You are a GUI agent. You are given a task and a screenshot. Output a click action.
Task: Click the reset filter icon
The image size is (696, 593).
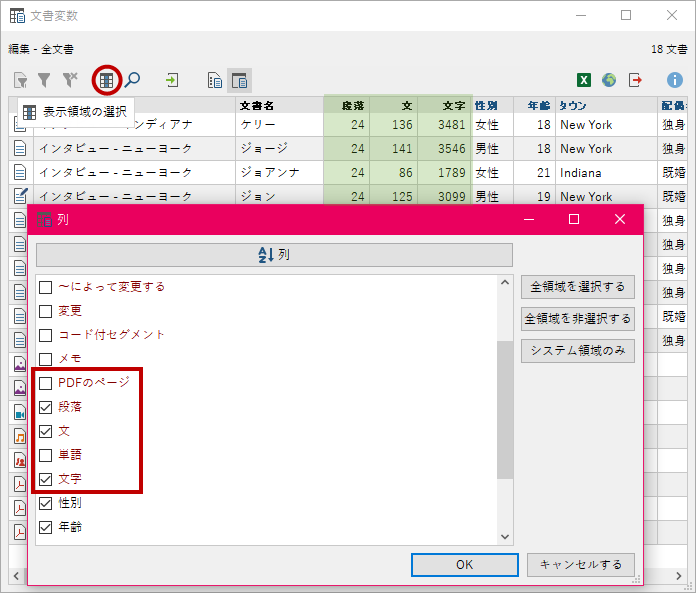(70, 80)
